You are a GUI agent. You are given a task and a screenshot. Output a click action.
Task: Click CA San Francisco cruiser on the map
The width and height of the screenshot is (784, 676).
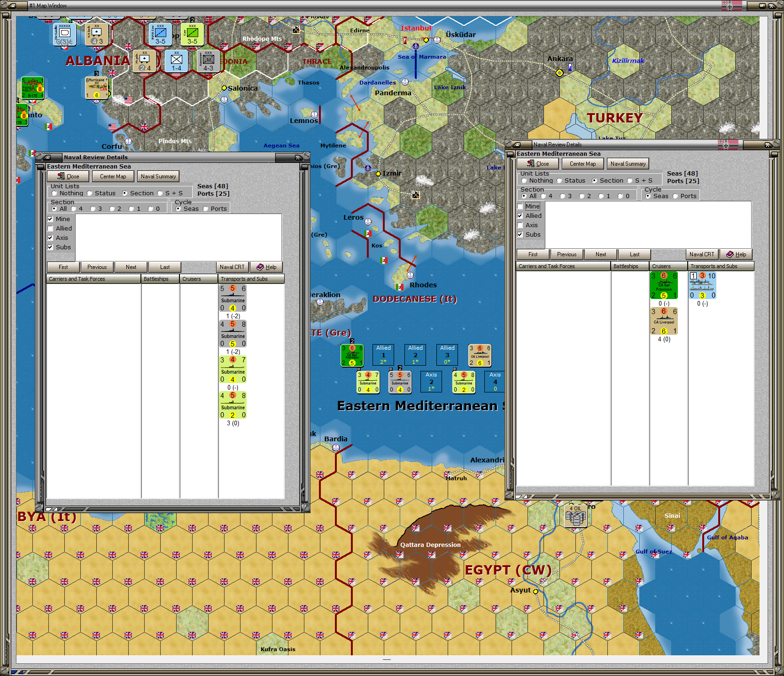point(352,355)
